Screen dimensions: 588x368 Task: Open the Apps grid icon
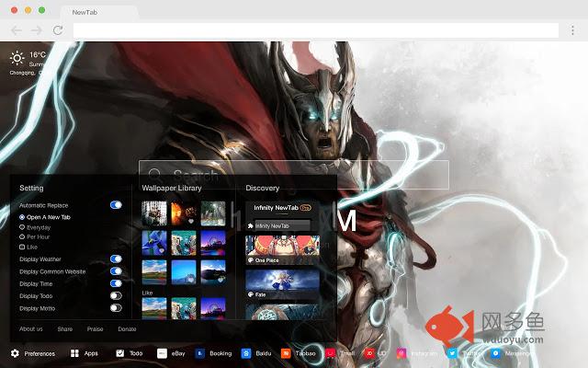click(74, 353)
